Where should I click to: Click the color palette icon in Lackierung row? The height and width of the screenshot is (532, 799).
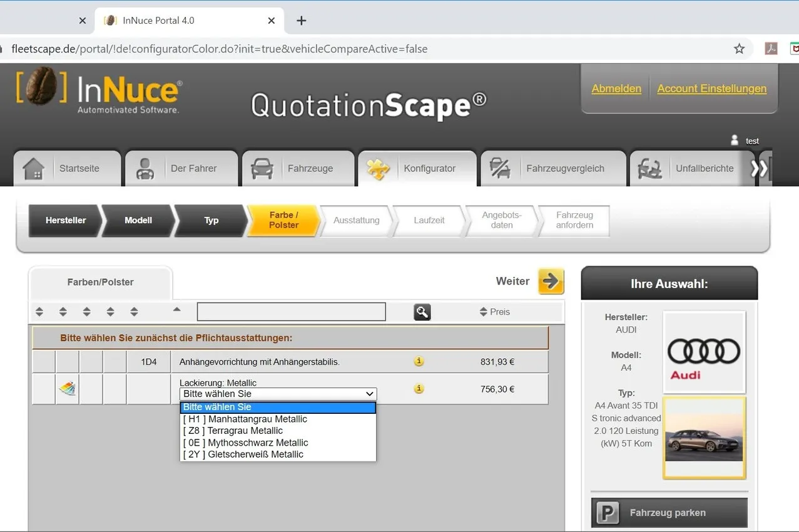tap(68, 389)
